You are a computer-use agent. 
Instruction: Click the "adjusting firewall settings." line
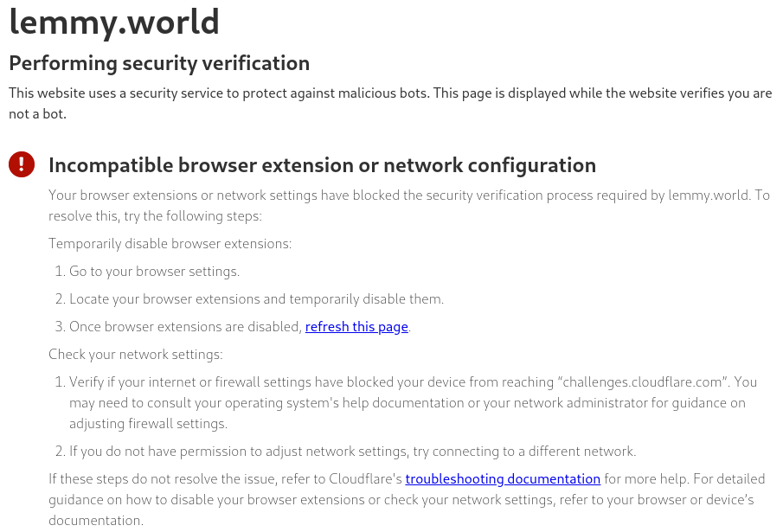148,424
